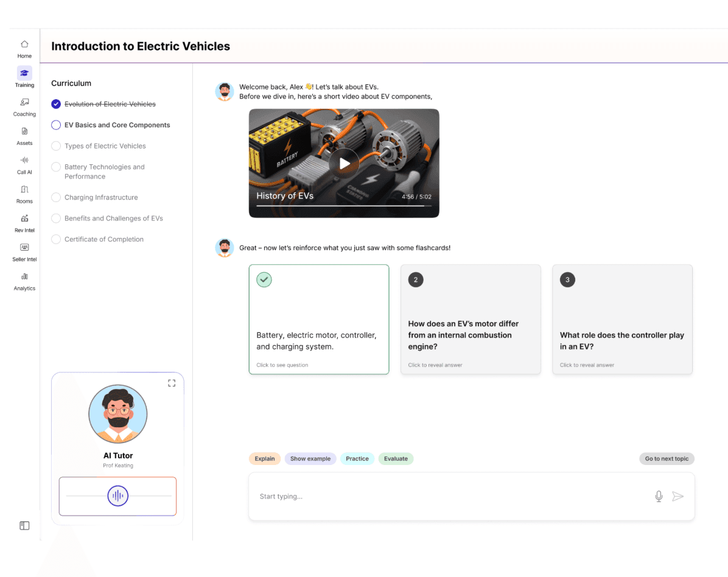Select EV Basics and Core Components circle
The width and height of the screenshot is (728, 577).
tap(56, 125)
